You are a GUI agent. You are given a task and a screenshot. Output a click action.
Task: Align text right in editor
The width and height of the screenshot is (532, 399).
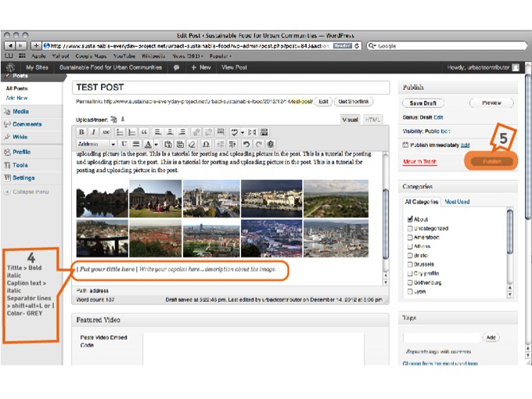pos(182,132)
